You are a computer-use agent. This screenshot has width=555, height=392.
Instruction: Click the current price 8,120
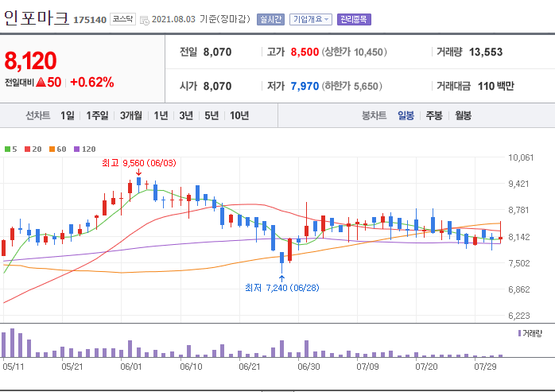30,60
